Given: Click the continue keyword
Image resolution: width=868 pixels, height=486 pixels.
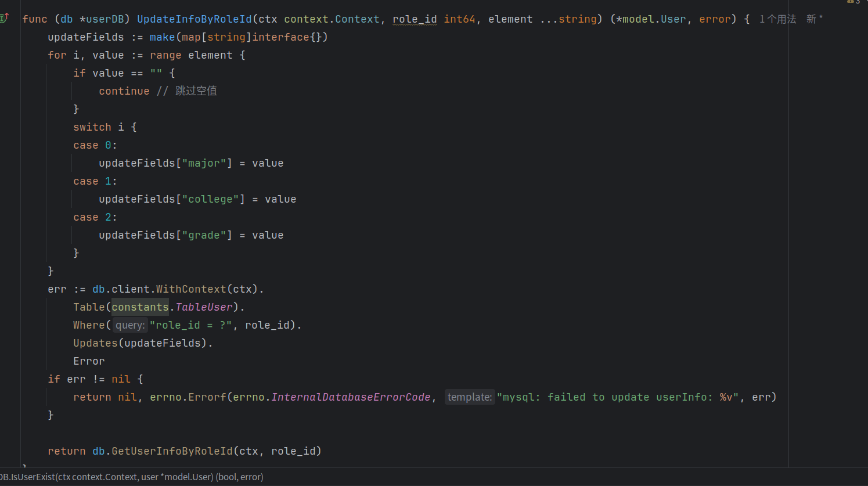Looking at the screenshot, I should click(124, 91).
